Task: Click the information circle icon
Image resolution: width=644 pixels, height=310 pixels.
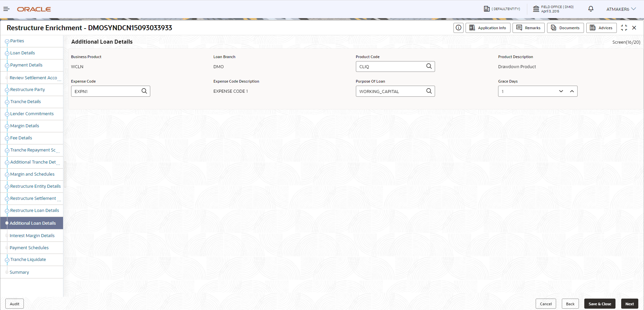Action: click(x=459, y=28)
